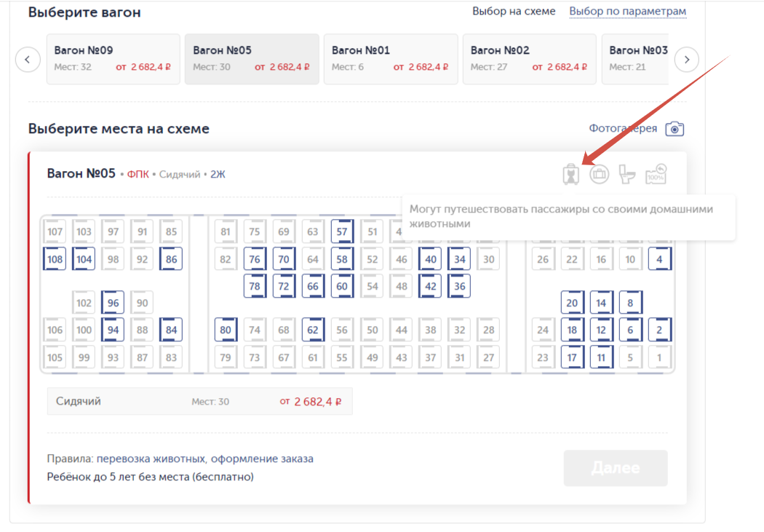764x532 pixels.
Task: Switch to Вагон №09 card
Action: click(113, 59)
